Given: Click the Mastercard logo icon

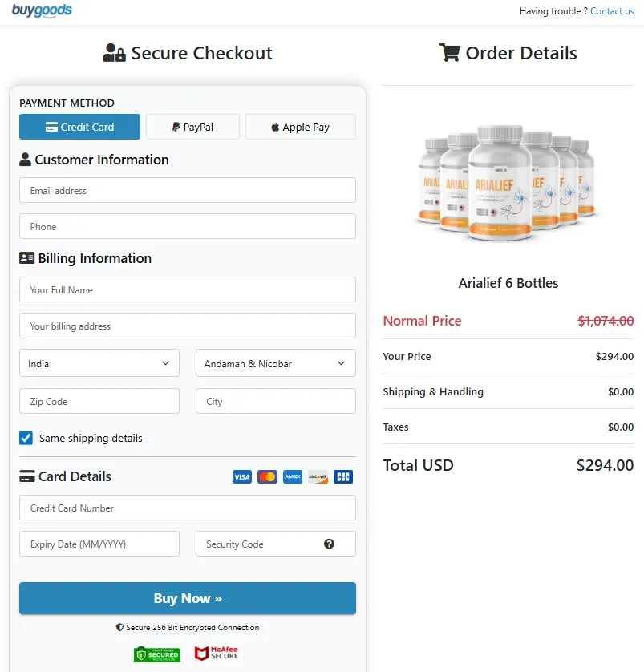Looking at the screenshot, I should click(267, 476).
